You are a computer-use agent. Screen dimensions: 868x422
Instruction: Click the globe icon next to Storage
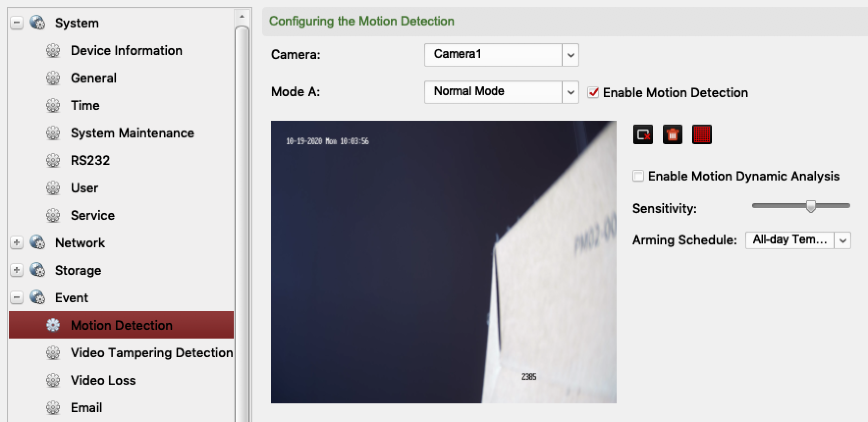click(38, 270)
